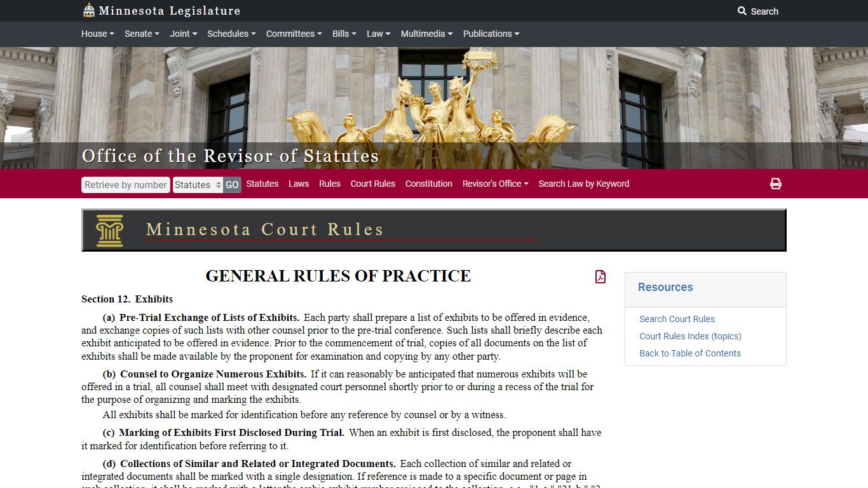Open Court Rules Index (topics) link

click(x=691, y=336)
